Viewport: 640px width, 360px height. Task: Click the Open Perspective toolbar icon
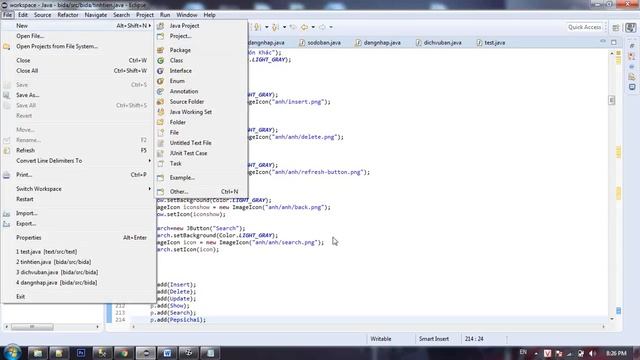(x=616, y=27)
